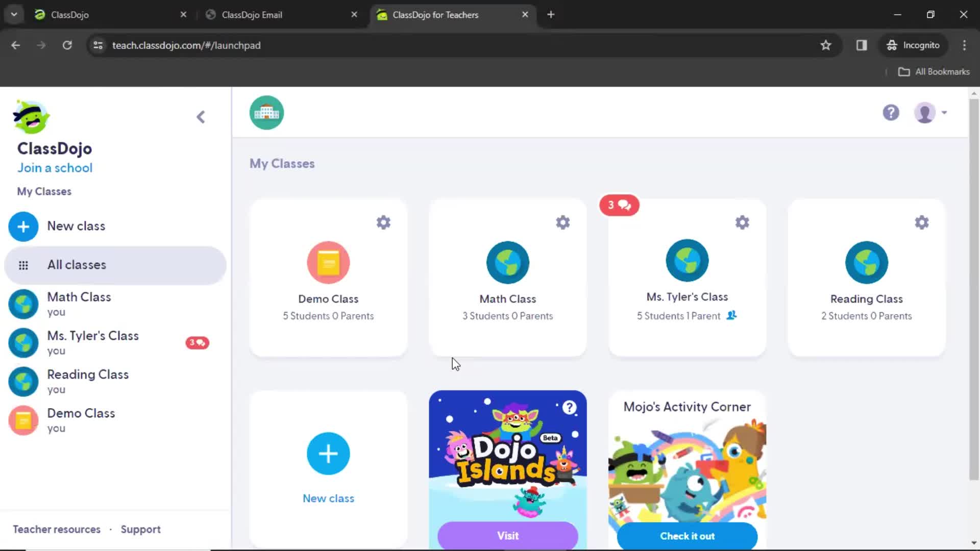Click the red 3 messages badge on Ms. Tyler's card
The width and height of the screenshot is (980, 551).
click(x=619, y=205)
